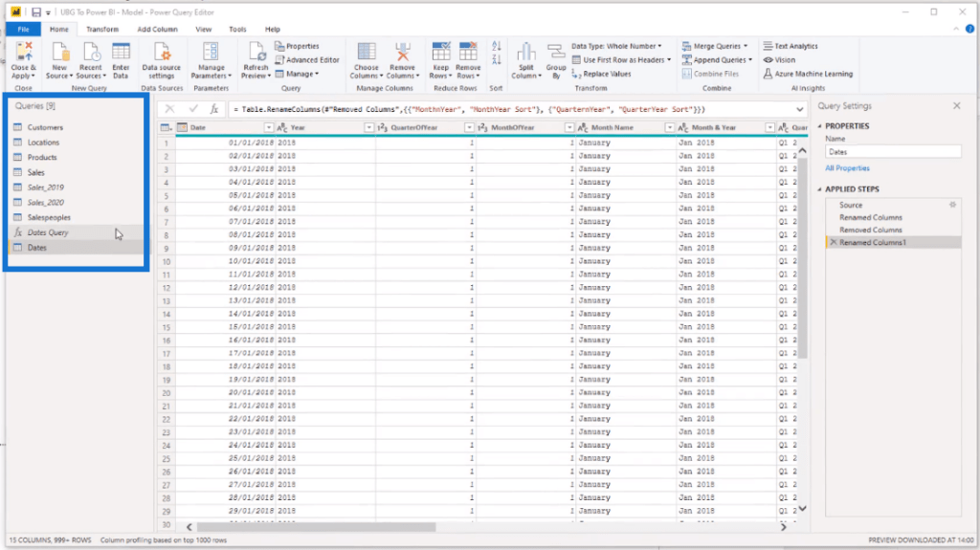Click the Remove Rows icon
The image size is (980, 550).
click(467, 52)
